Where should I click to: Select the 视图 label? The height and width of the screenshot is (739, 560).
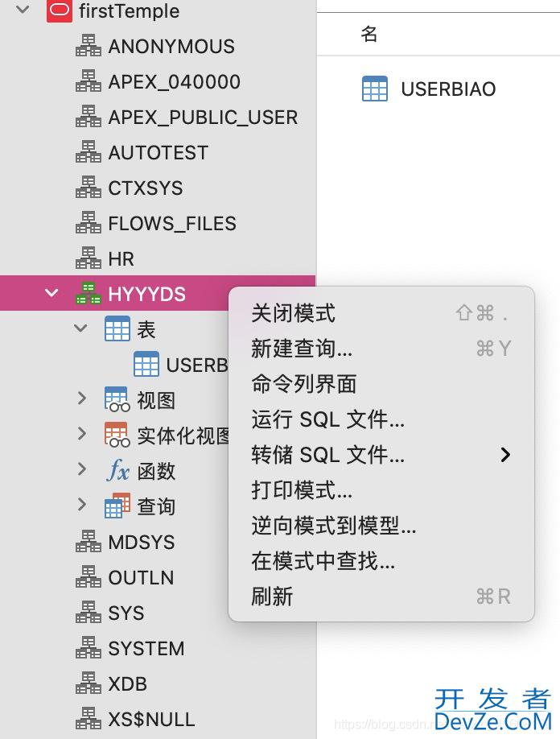coord(156,400)
